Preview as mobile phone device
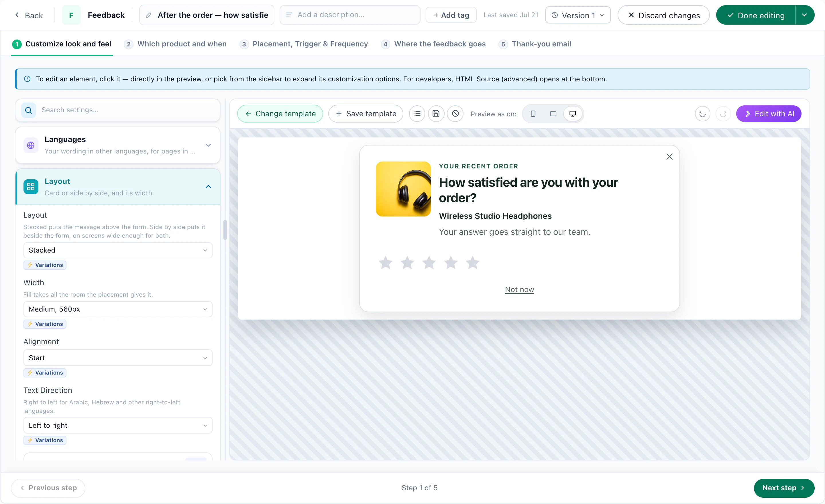The width and height of the screenshot is (825, 504). (533, 114)
